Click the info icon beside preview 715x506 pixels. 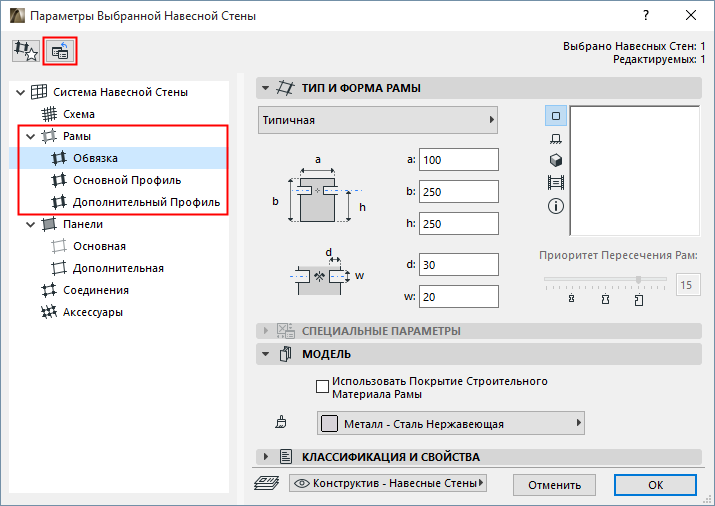click(x=556, y=206)
